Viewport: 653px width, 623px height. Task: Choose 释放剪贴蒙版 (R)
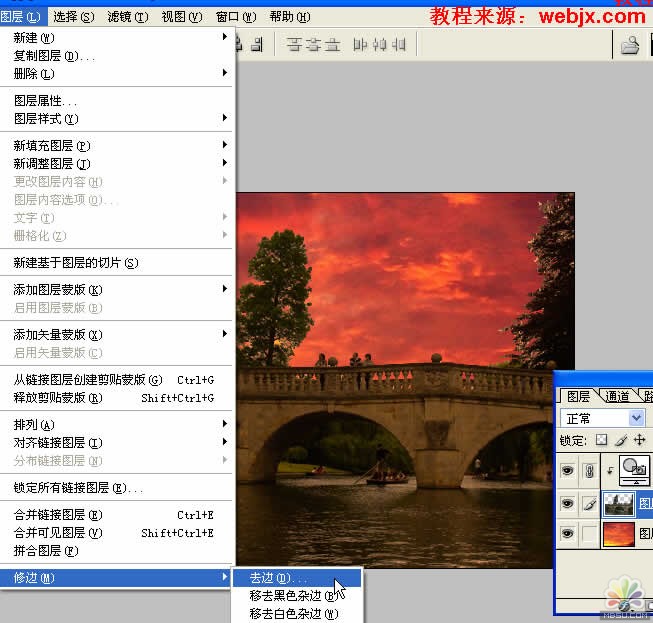(x=116, y=398)
